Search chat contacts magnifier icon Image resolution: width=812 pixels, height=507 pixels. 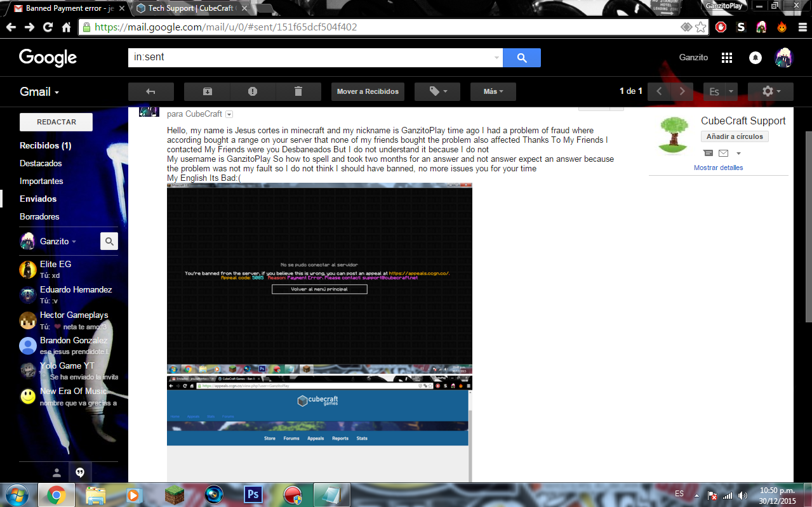point(109,241)
